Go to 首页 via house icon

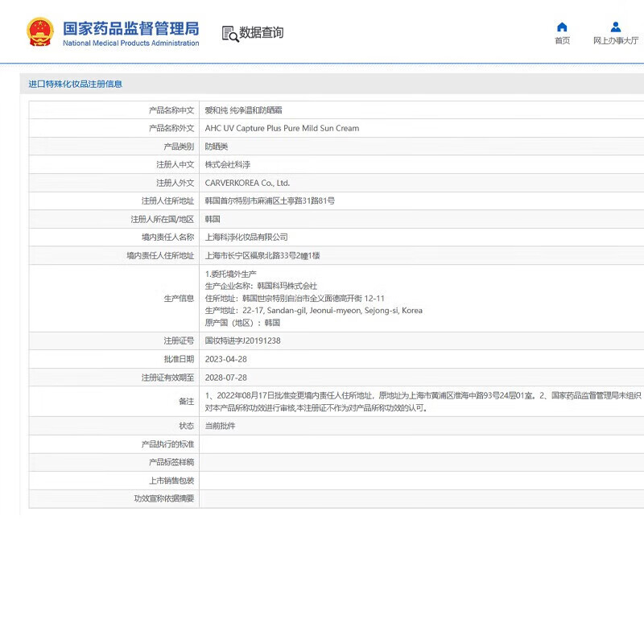tap(562, 27)
